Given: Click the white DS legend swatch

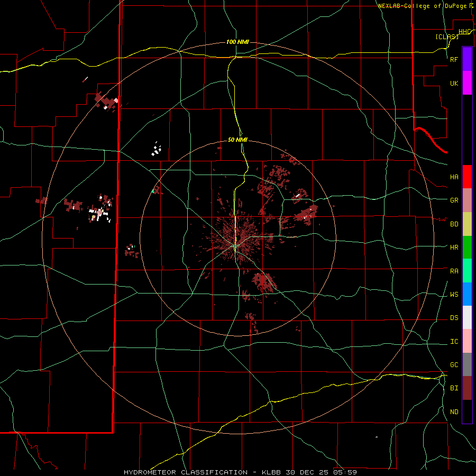Looking at the screenshot, I should pyautogui.click(x=467, y=317).
